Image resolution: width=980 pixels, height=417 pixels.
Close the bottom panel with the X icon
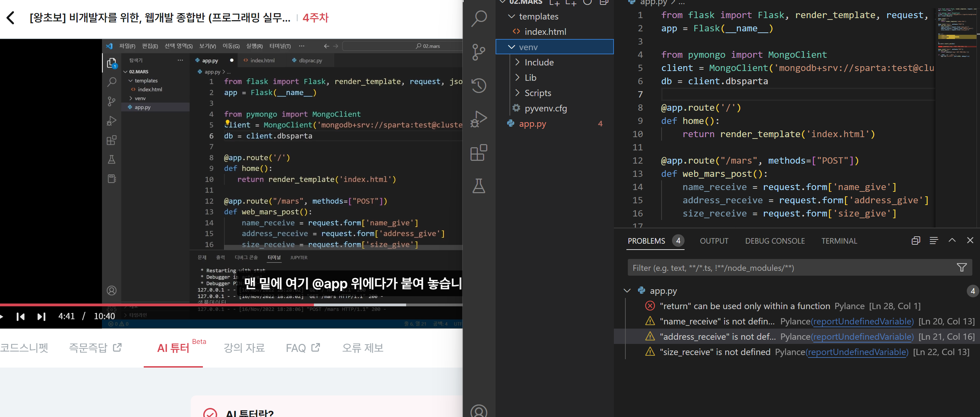click(x=970, y=240)
